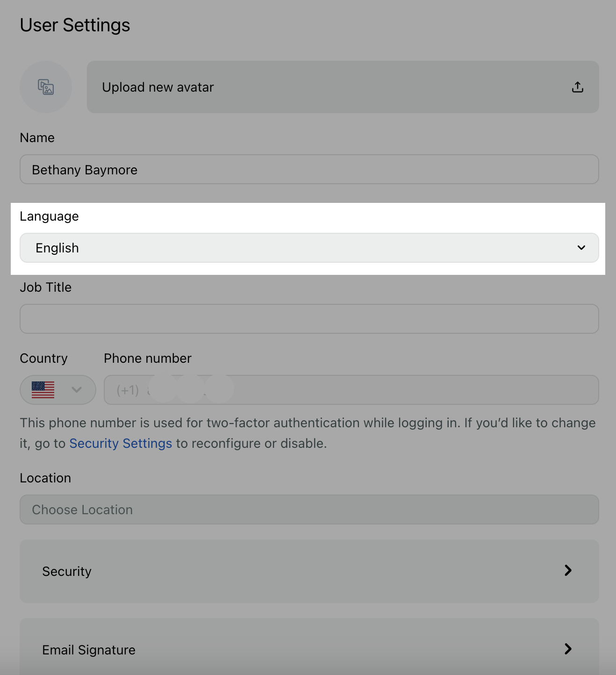Image resolution: width=616 pixels, height=675 pixels.
Task: Select the English language combo box
Action: click(x=309, y=248)
